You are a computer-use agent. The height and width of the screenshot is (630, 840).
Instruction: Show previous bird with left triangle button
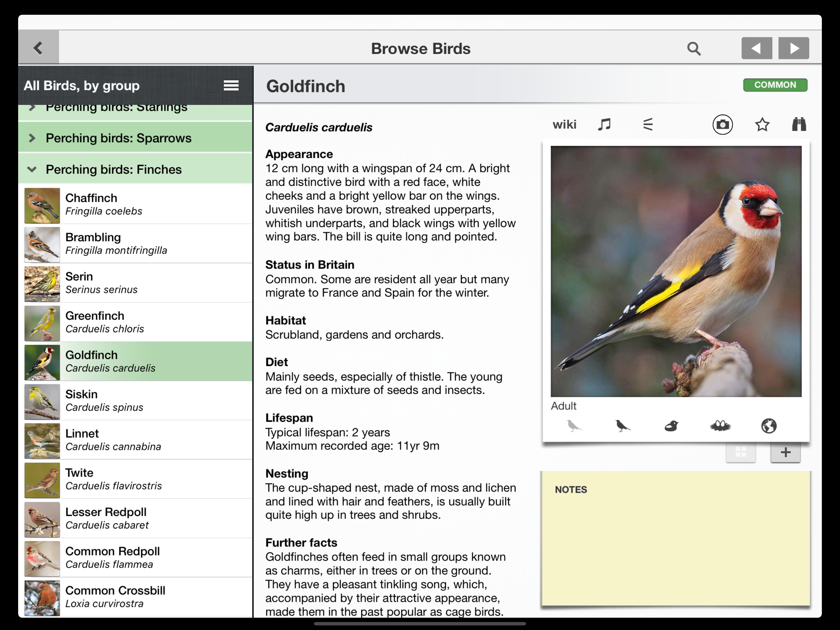click(756, 48)
